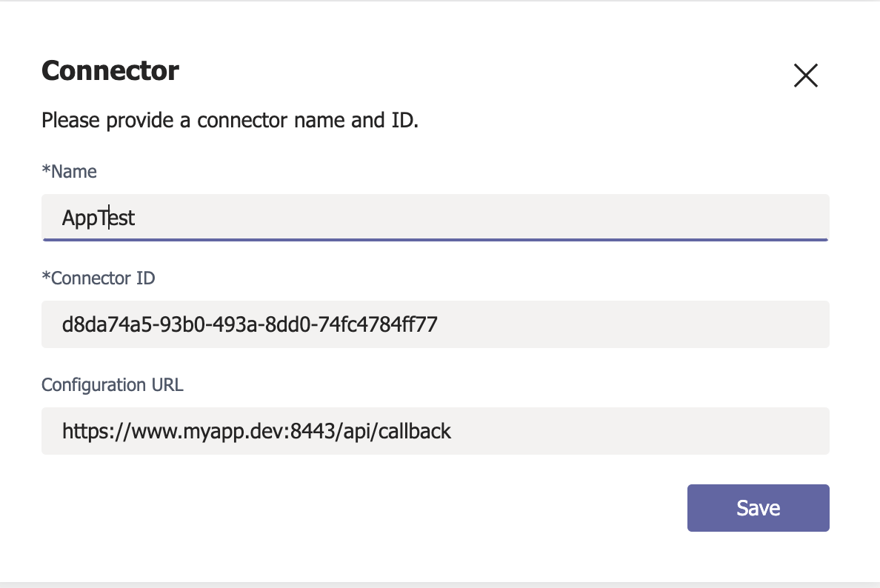880x588 pixels.
Task: Click the Configuration URL label
Action: pyautogui.click(x=112, y=384)
